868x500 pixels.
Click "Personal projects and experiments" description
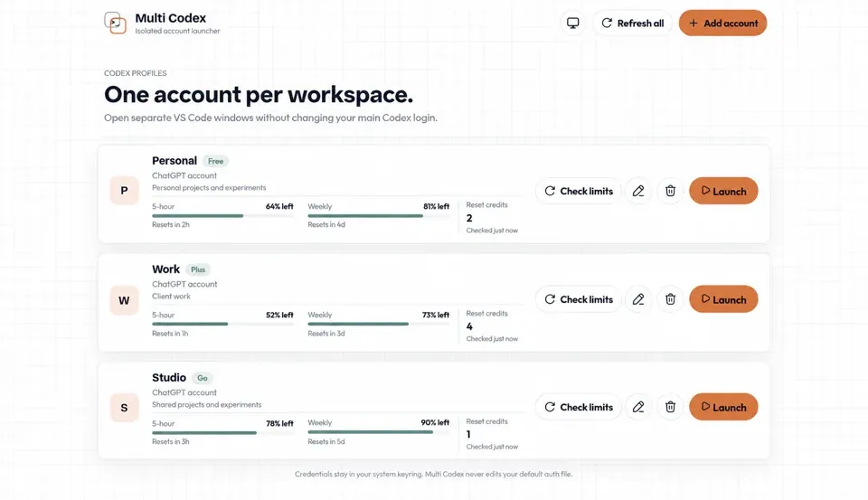pos(209,188)
